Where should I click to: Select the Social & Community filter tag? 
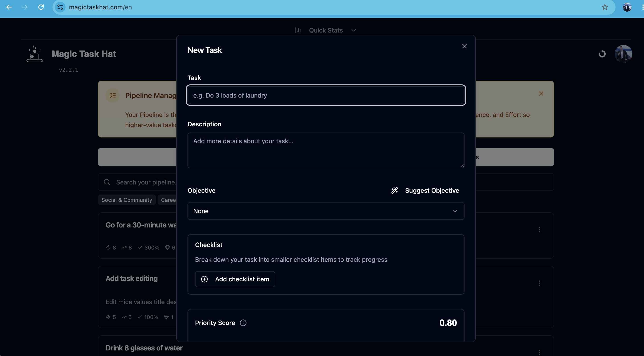[127, 200]
